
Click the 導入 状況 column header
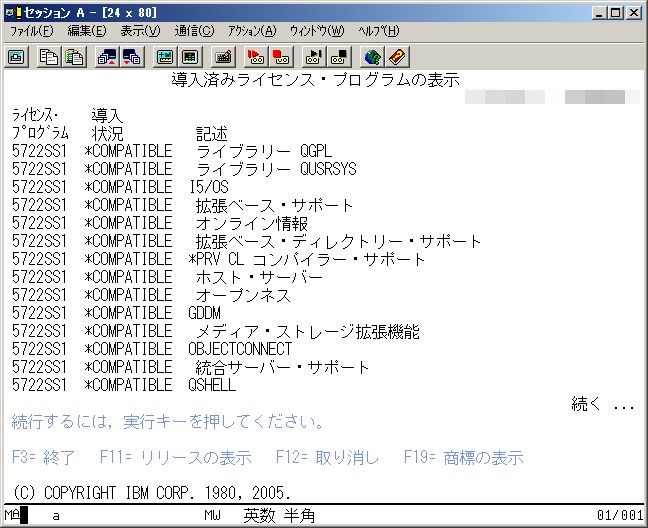coord(107,125)
